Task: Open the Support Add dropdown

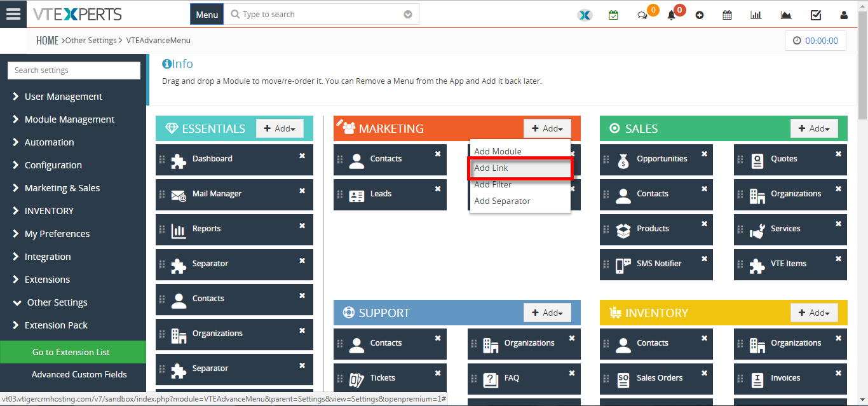Action: pos(547,313)
